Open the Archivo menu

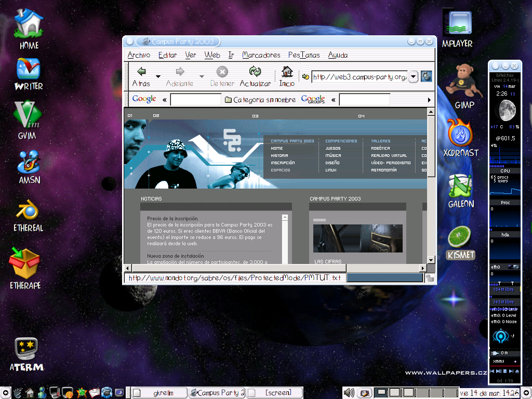click(139, 55)
